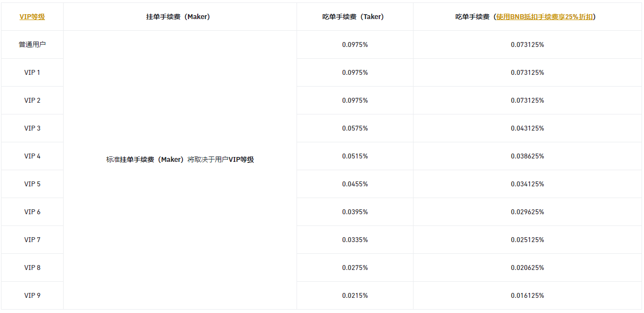Click the 0.038625% BNB discount fee cell
Screen dimensions: 644x313
click(527, 156)
